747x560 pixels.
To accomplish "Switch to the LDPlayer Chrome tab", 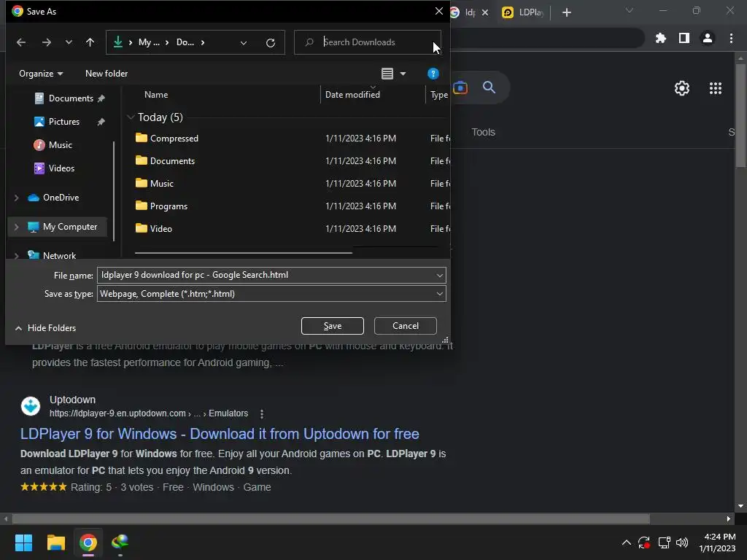I will (x=523, y=12).
